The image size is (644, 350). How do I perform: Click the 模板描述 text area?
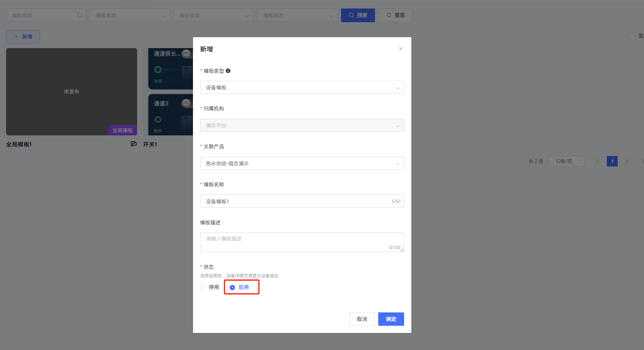pos(302,242)
